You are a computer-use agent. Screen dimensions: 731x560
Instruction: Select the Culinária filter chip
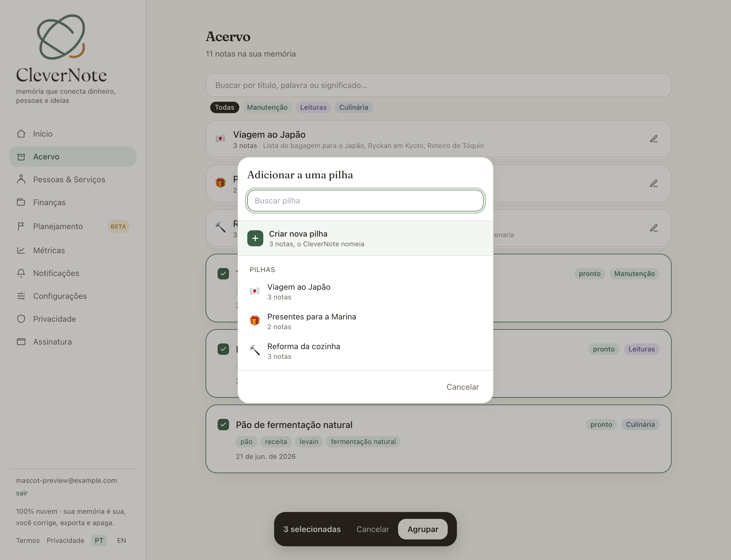pos(354,107)
